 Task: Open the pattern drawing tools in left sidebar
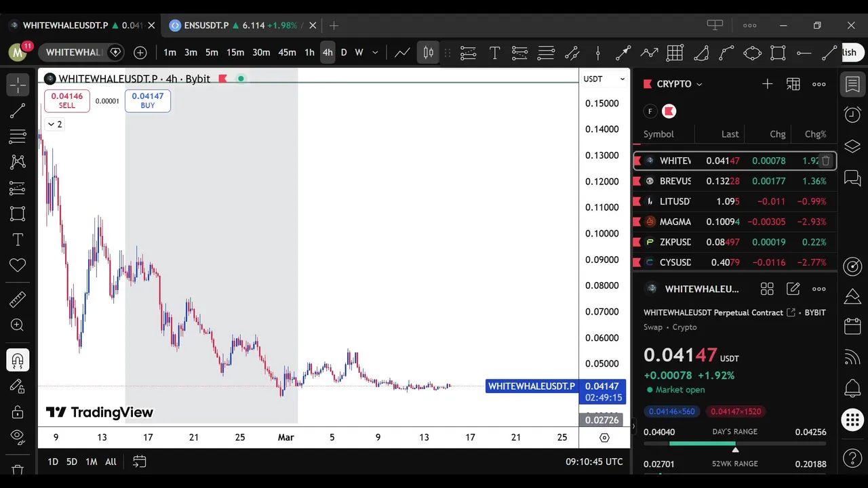(x=18, y=162)
